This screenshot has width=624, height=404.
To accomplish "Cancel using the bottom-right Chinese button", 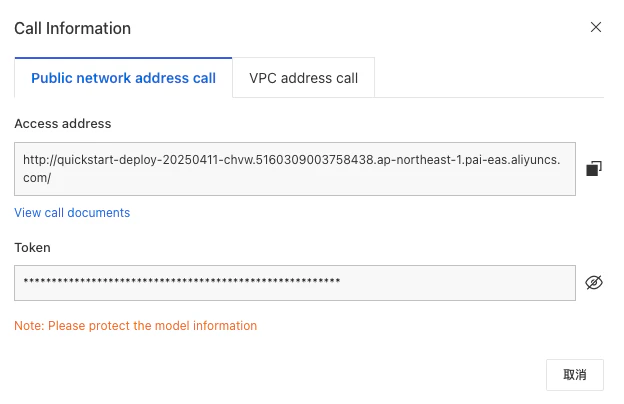I will click(x=575, y=375).
